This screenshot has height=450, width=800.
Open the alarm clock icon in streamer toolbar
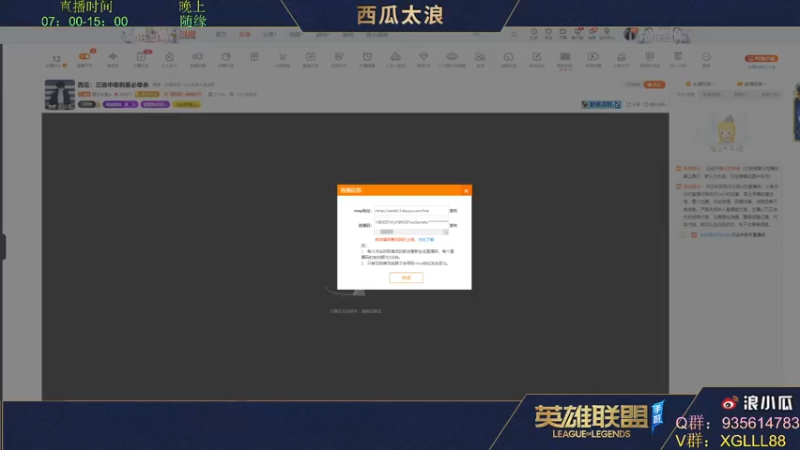click(x=367, y=59)
